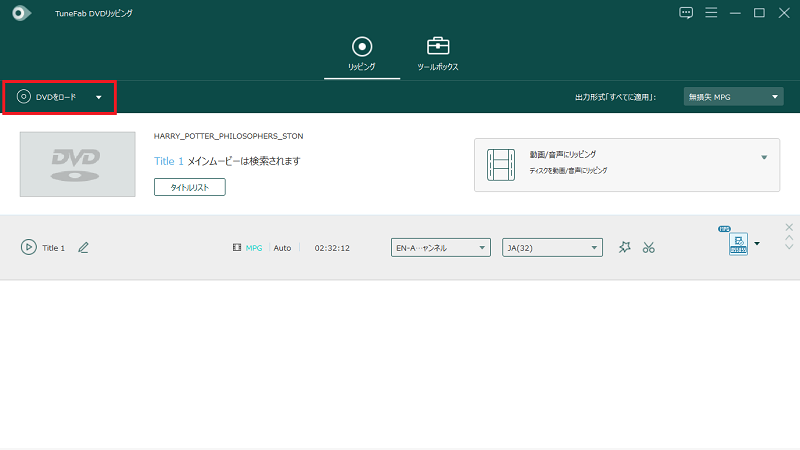Click the film strip ripping mode icon
The width and height of the screenshot is (800, 450).
point(501,165)
